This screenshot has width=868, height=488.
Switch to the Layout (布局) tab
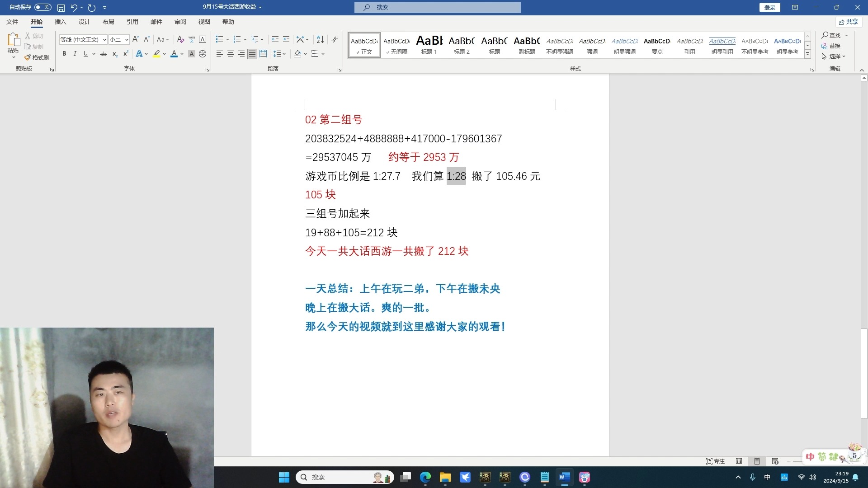click(108, 22)
